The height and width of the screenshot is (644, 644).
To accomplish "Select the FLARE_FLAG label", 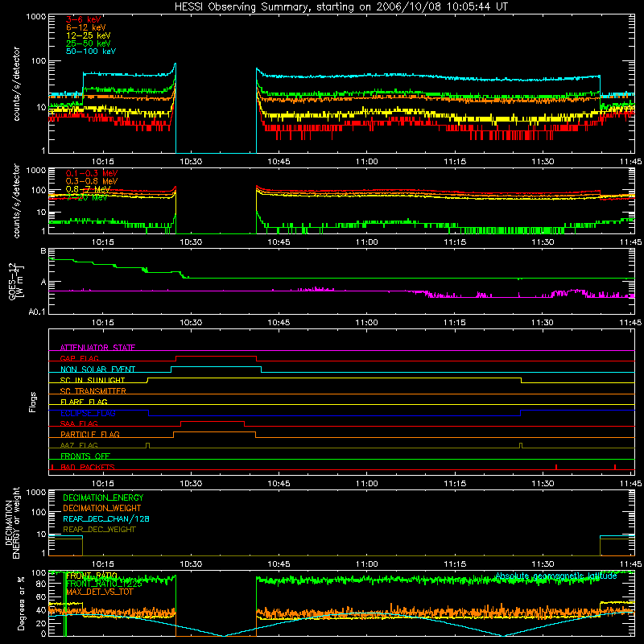I will point(84,402).
